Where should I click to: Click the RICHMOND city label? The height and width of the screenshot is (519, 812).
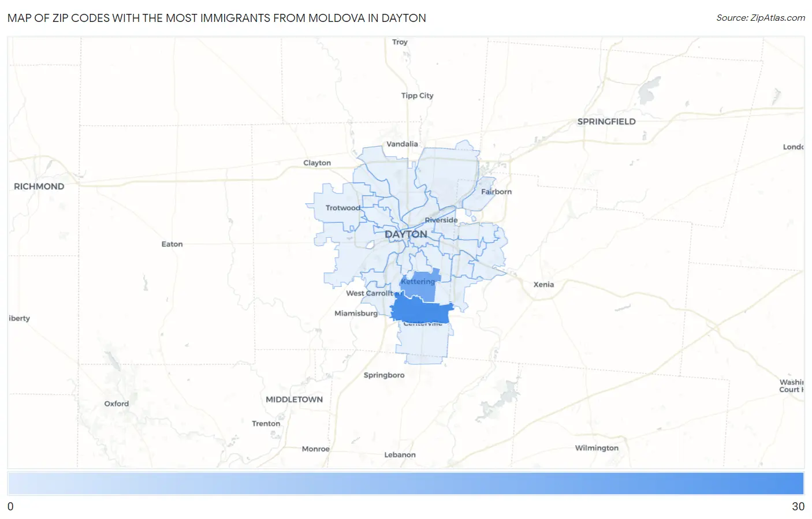[39, 186]
